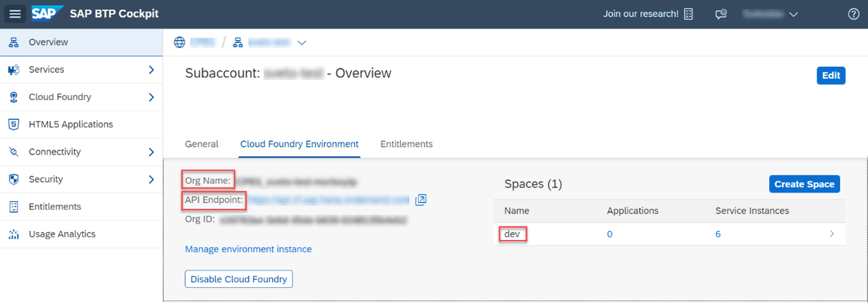Open the dev space row arrow
The image size is (868, 303).
[832, 234]
